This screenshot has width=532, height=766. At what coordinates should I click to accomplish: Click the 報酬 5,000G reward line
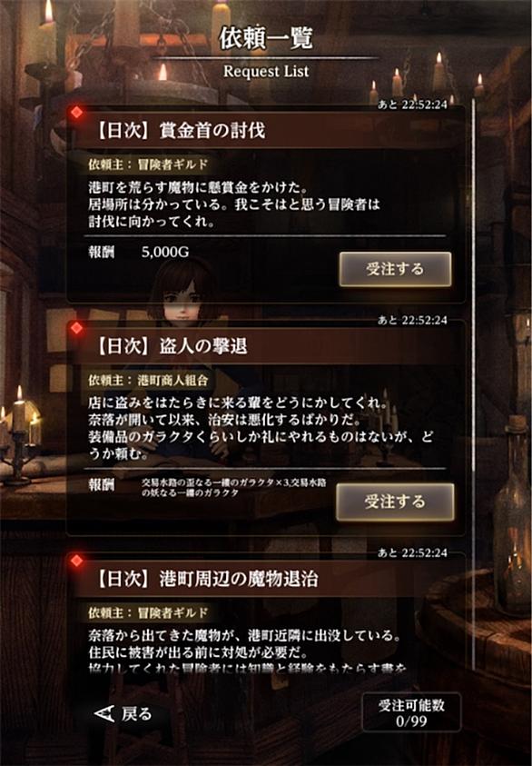point(139,252)
